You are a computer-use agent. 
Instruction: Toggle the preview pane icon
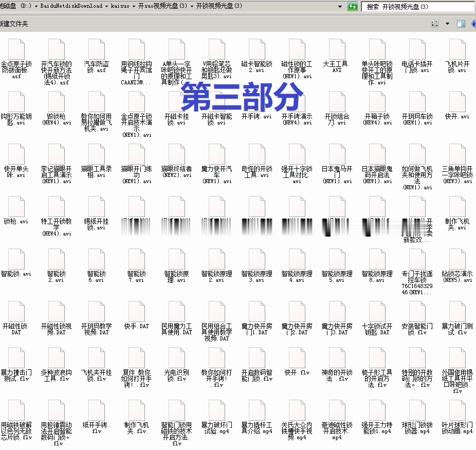(x=461, y=23)
